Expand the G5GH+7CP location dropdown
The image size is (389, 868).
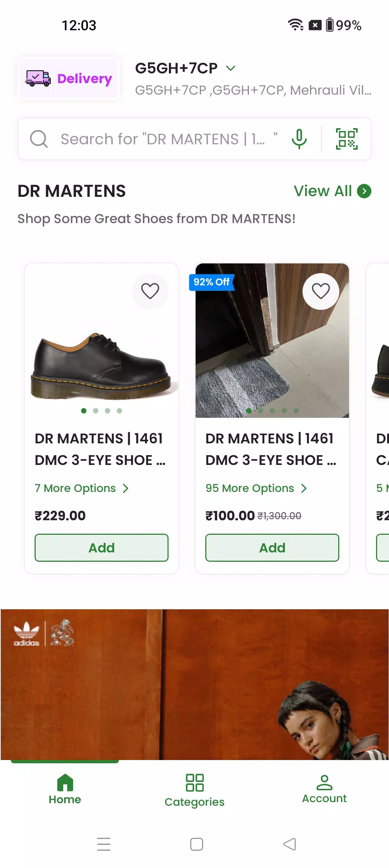[x=231, y=68]
